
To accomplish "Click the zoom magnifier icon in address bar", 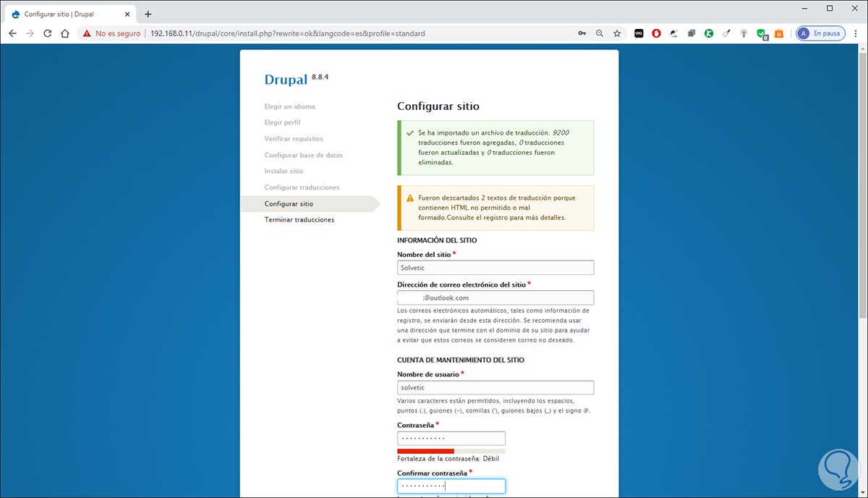I will [x=600, y=33].
